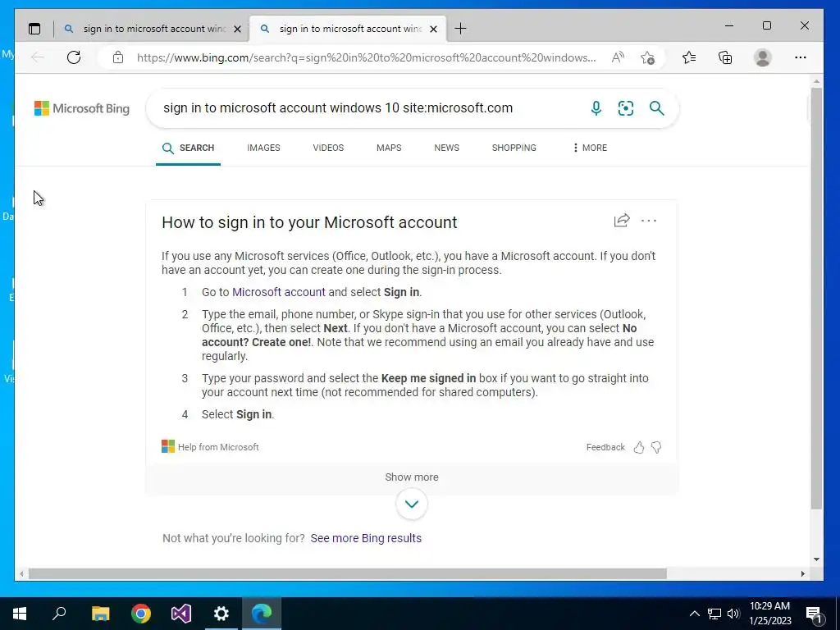840x630 pixels.
Task: Add page to favorites star-plus icon
Action: (648, 57)
